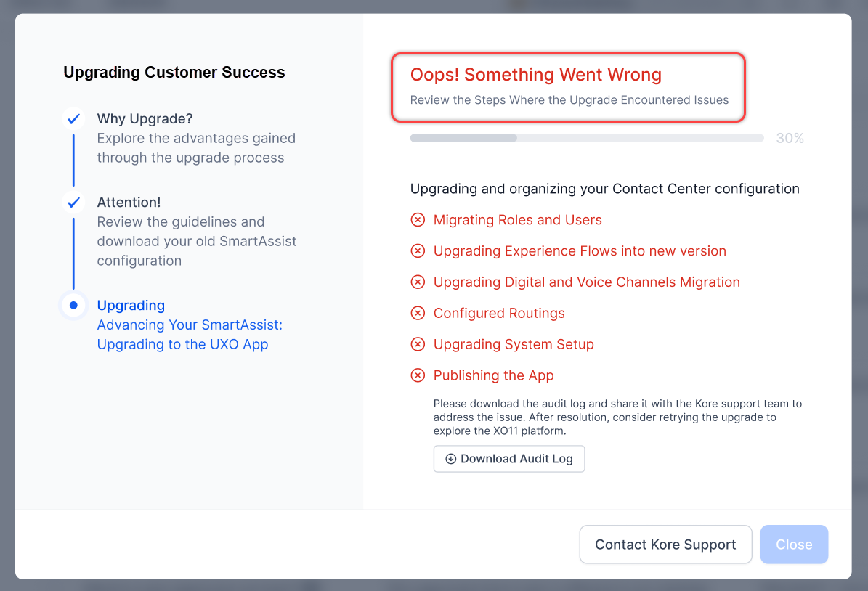Click the error icon beside Publishing the App
The height and width of the screenshot is (591, 868).
418,375
